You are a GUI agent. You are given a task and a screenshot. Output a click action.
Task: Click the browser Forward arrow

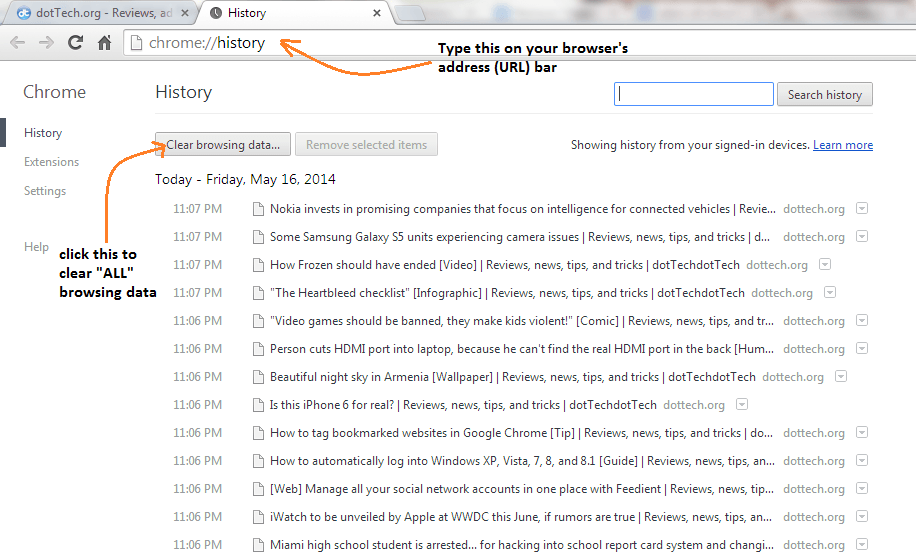pos(46,43)
